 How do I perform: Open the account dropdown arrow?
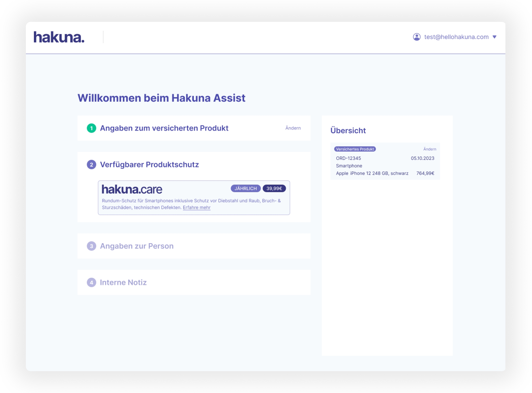[494, 37]
